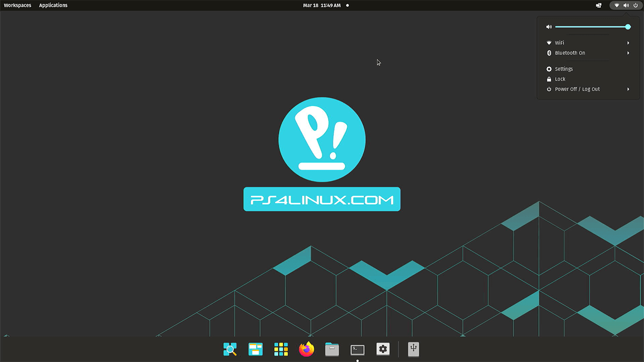Click the Wi-Fi icon in top bar
The image size is (644, 362).
tap(617, 6)
